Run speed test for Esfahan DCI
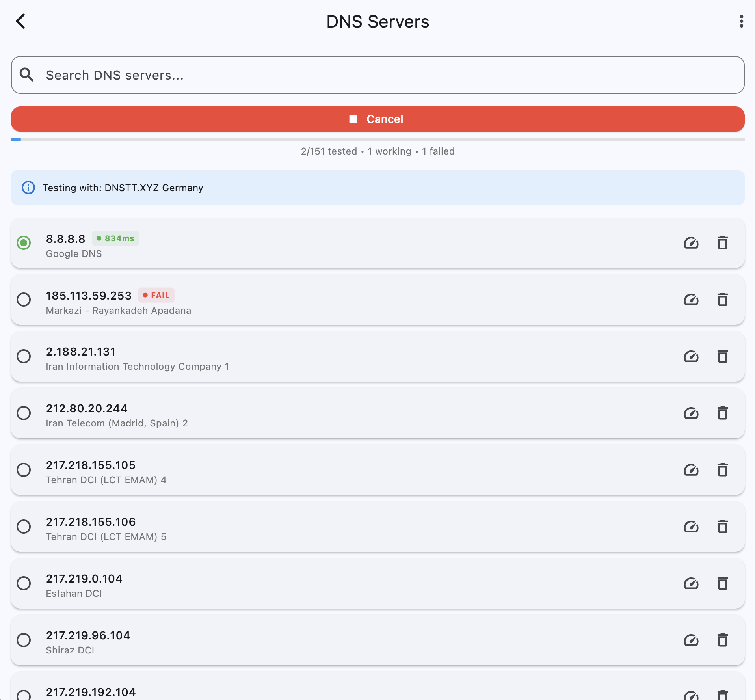This screenshot has width=755, height=700. [691, 584]
